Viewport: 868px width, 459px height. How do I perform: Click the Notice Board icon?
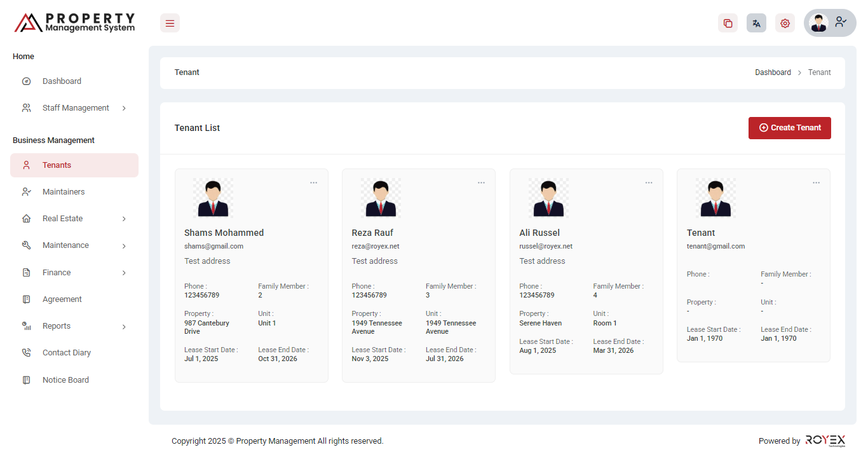pos(26,380)
